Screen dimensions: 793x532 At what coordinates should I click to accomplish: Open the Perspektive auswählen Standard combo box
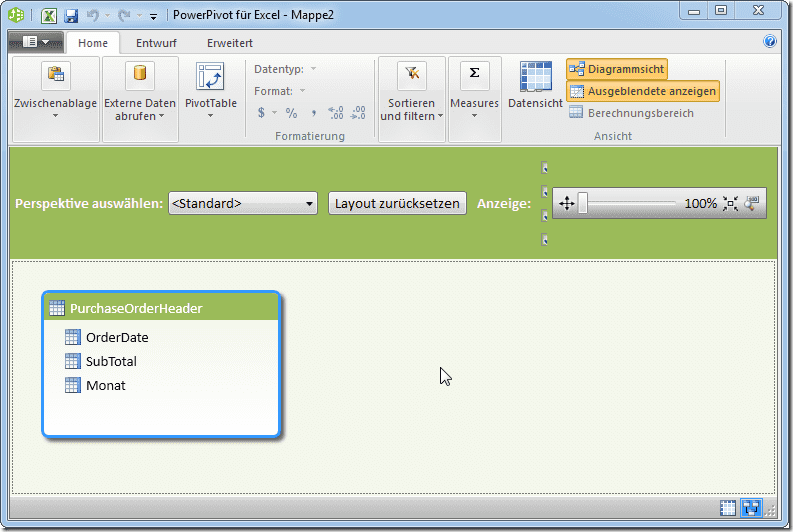click(243, 203)
